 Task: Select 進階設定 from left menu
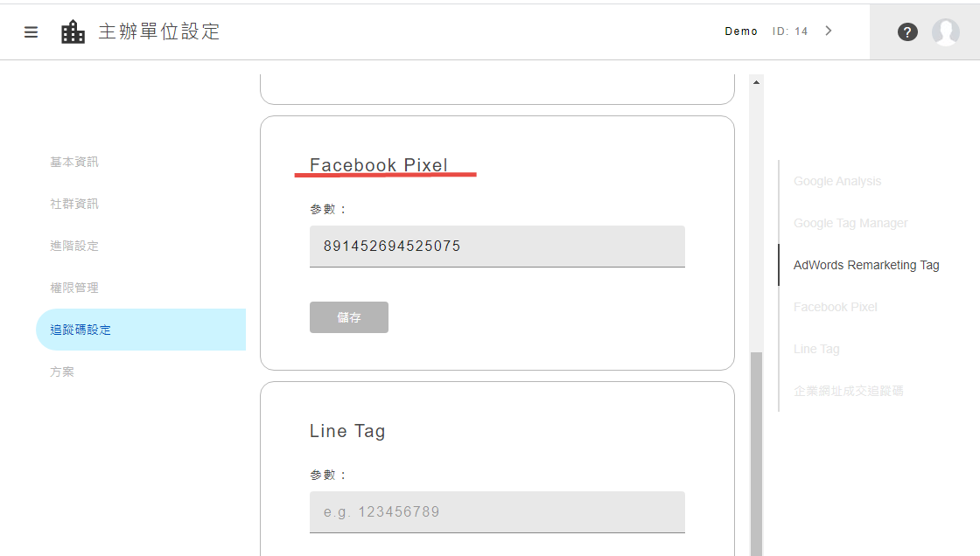point(74,246)
